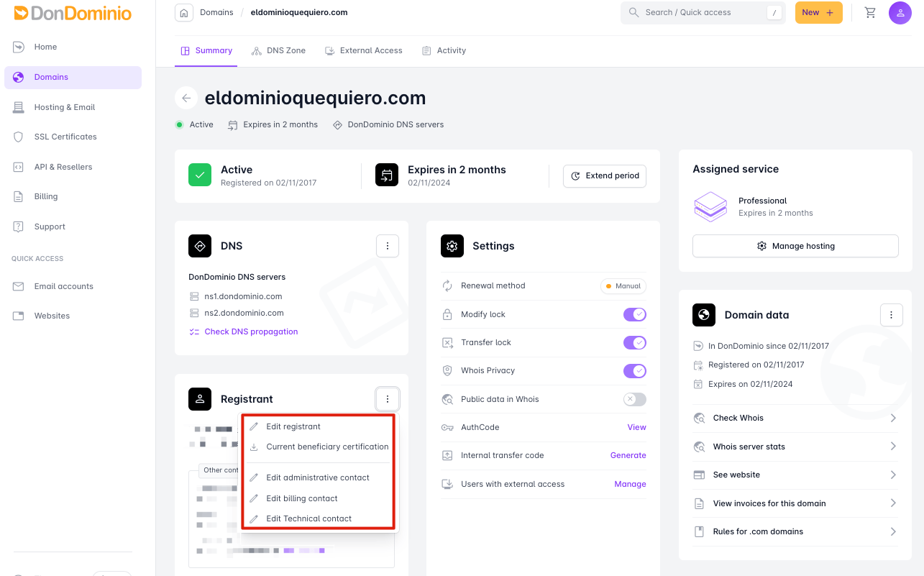
Task: Toggle the Modify lock switch
Action: [635, 314]
